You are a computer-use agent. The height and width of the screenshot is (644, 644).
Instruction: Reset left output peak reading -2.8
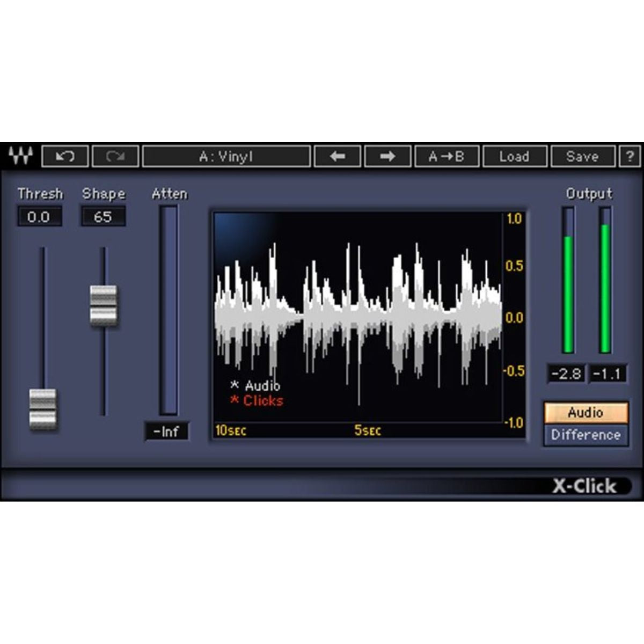click(566, 374)
